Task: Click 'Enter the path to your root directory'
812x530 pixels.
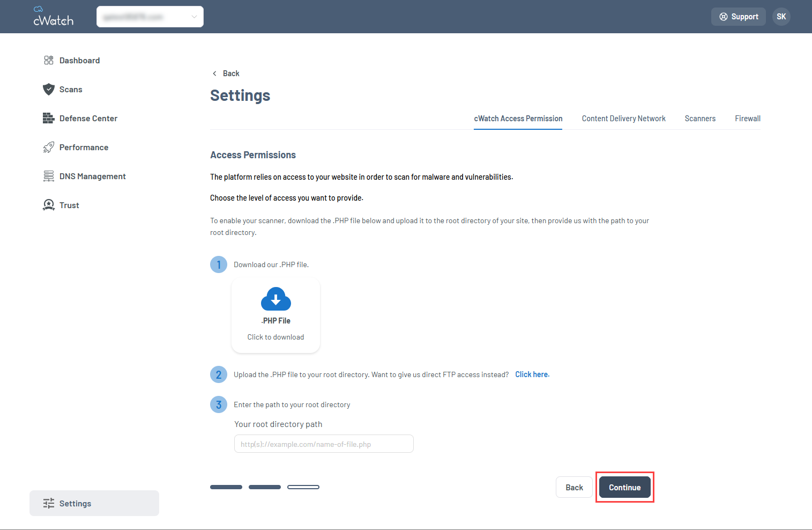Action: [x=292, y=404]
